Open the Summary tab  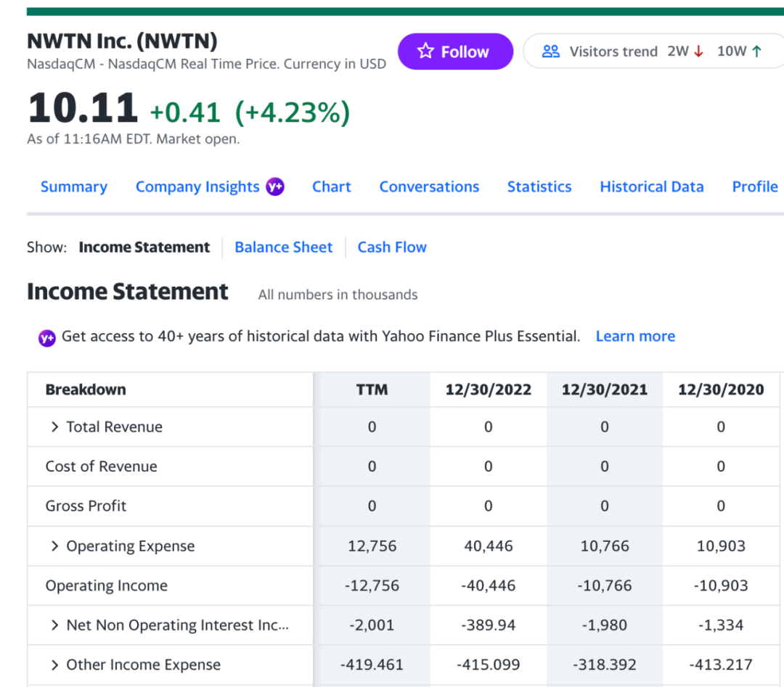click(x=74, y=186)
